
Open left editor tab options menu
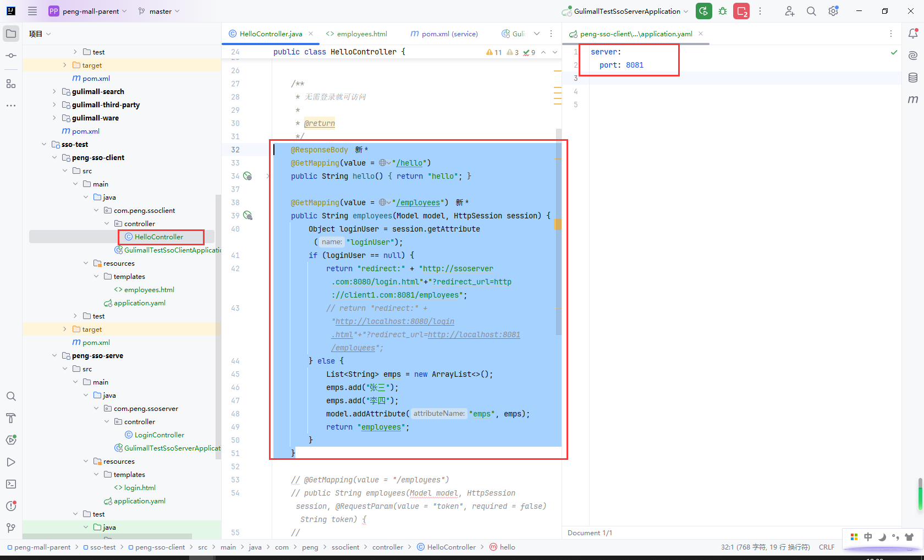click(x=551, y=34)
